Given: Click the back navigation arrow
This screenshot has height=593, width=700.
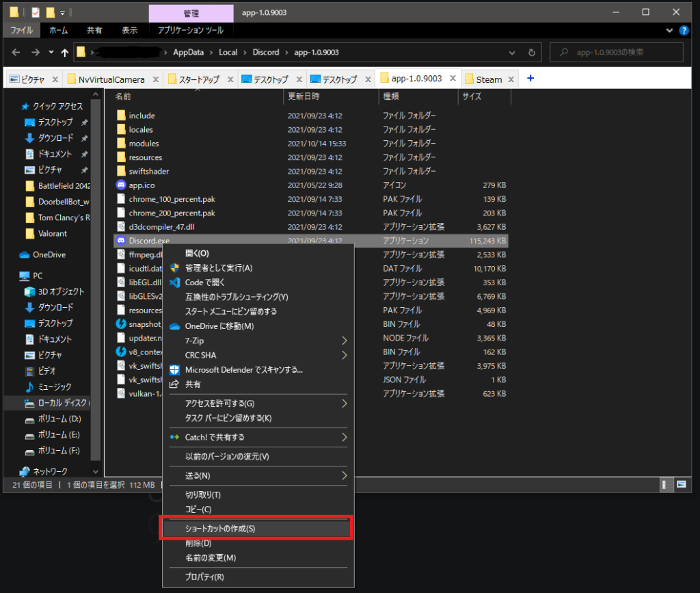Looking at the screenshot, I should pyautogui.click(x=16, y=52).
